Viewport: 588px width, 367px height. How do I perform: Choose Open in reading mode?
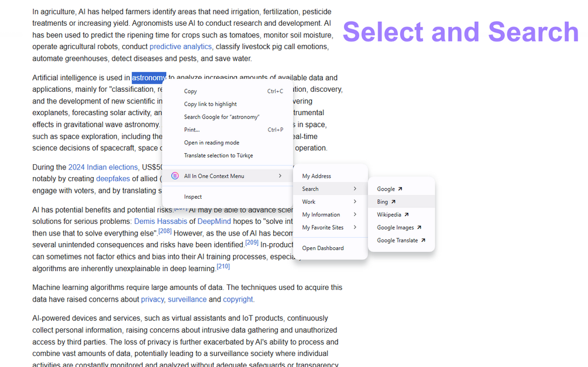(228, 143)
